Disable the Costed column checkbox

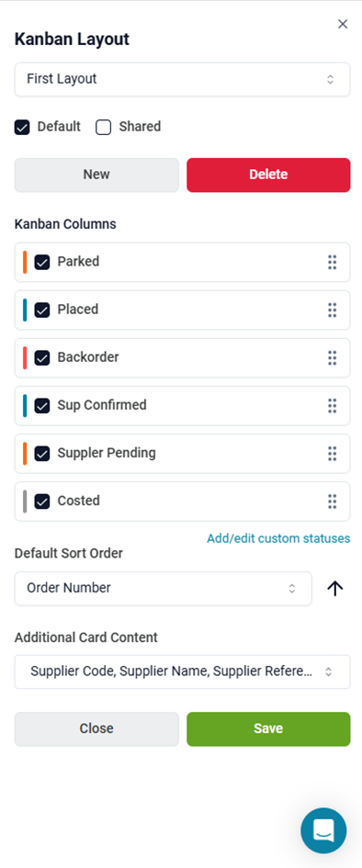42,502
